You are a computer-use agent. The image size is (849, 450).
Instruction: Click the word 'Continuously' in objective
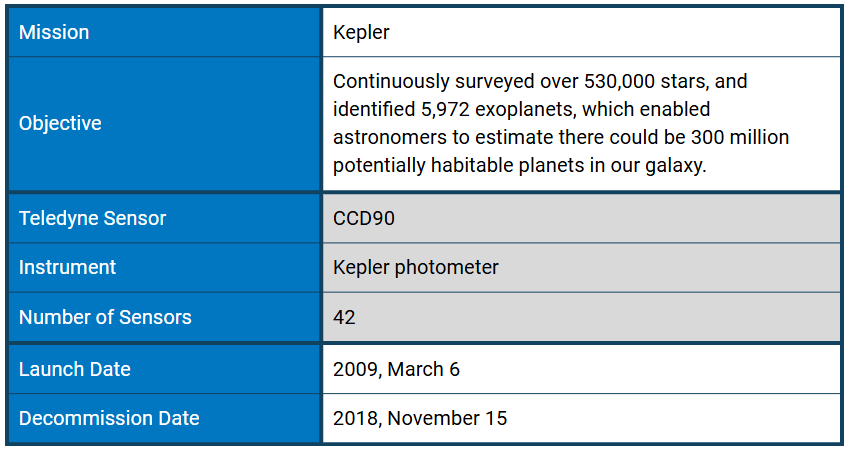tap(385, 80)
